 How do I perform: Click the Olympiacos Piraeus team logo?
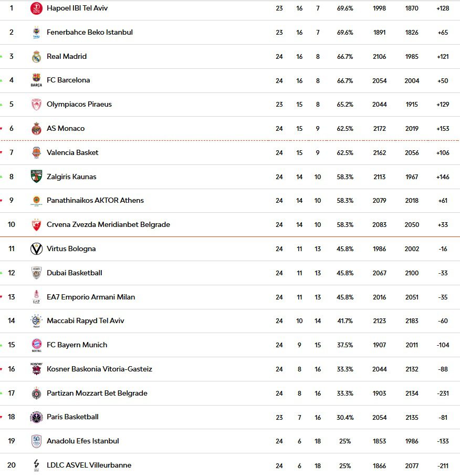(x=36, y=105)
